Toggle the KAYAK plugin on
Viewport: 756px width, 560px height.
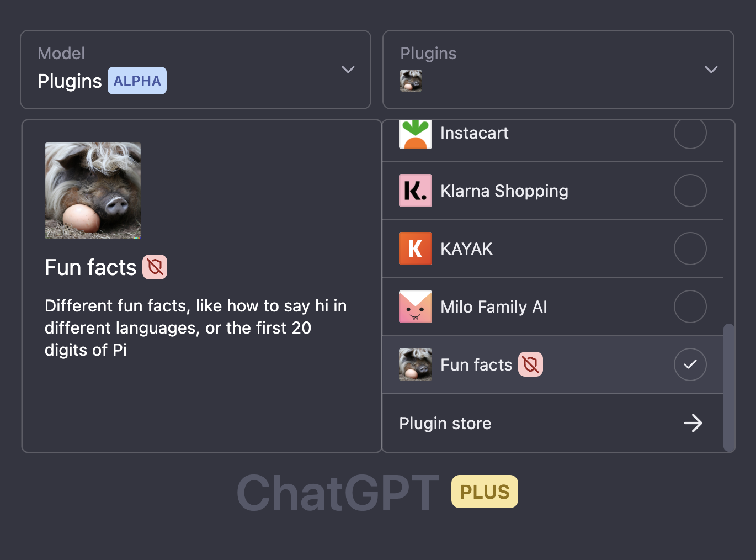pos(690,249)
